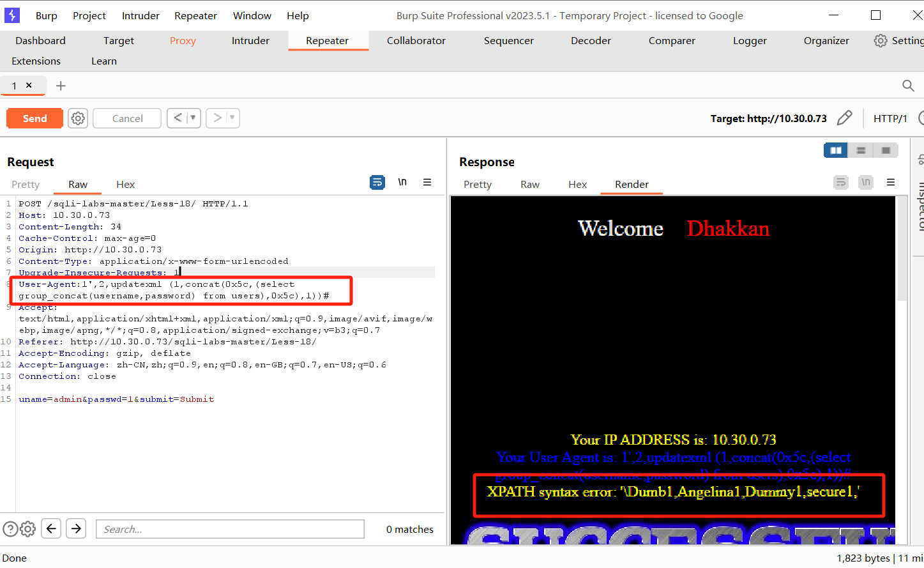The height and width of the screenshot is (568, 924).
Task: Click the POST body uname line
Action: point(116,399)
